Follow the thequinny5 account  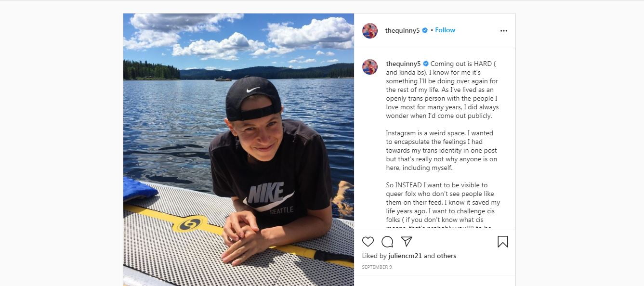point(445,30)
